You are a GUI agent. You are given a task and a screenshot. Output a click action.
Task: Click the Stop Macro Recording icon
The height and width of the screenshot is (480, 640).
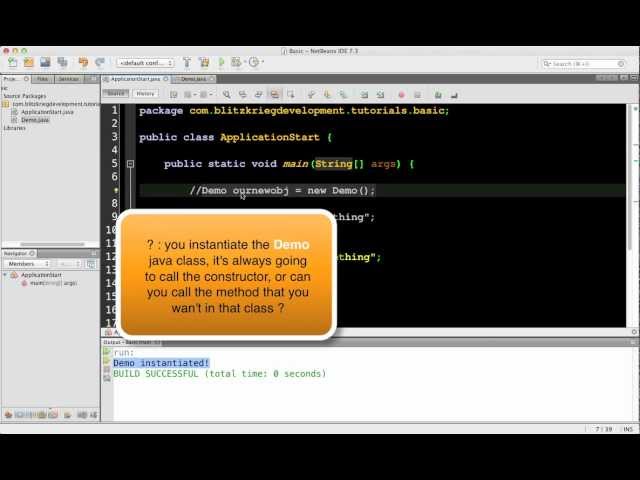pyautogui.click(x=417, y=95)
